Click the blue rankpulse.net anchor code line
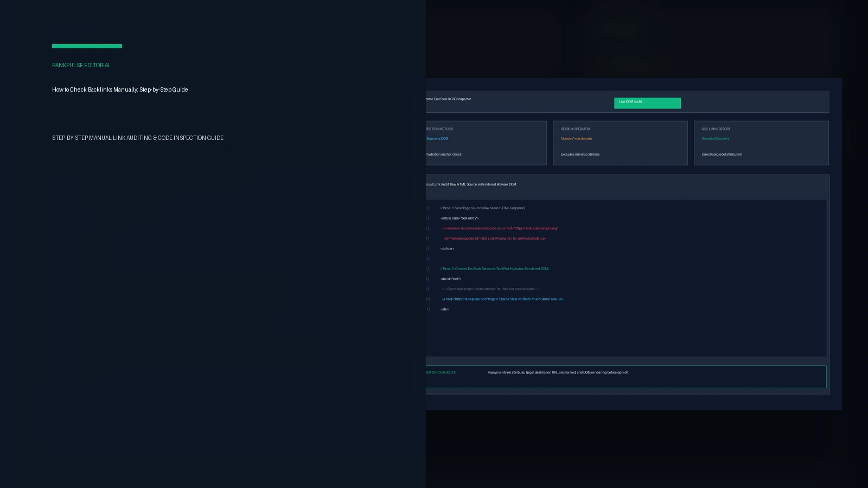Screen dimensions: 868x488 (x=502, y=299)
